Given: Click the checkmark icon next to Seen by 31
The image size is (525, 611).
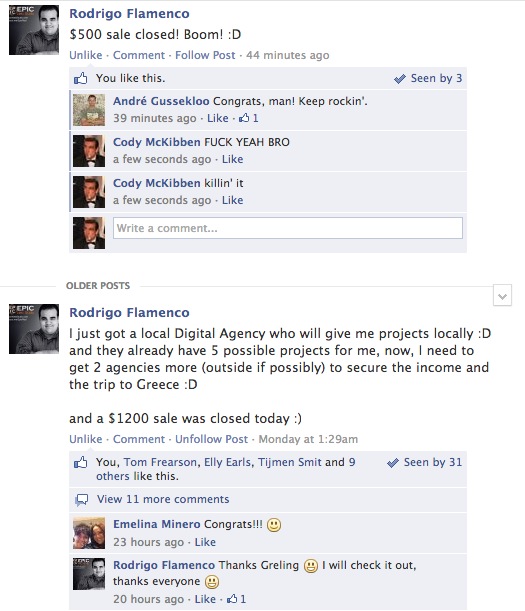Looking at the screenshot, I should click(392, 463).
